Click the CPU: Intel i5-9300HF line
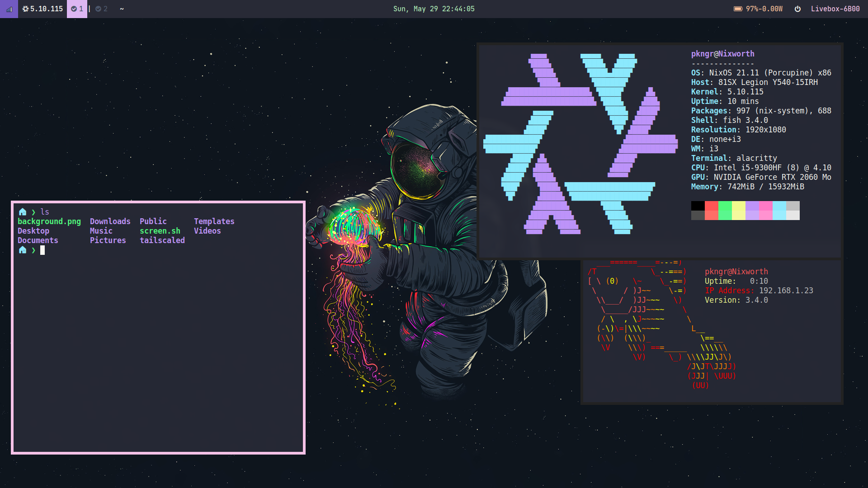This screenshot has height=488, width=868. tap(761, 168)
